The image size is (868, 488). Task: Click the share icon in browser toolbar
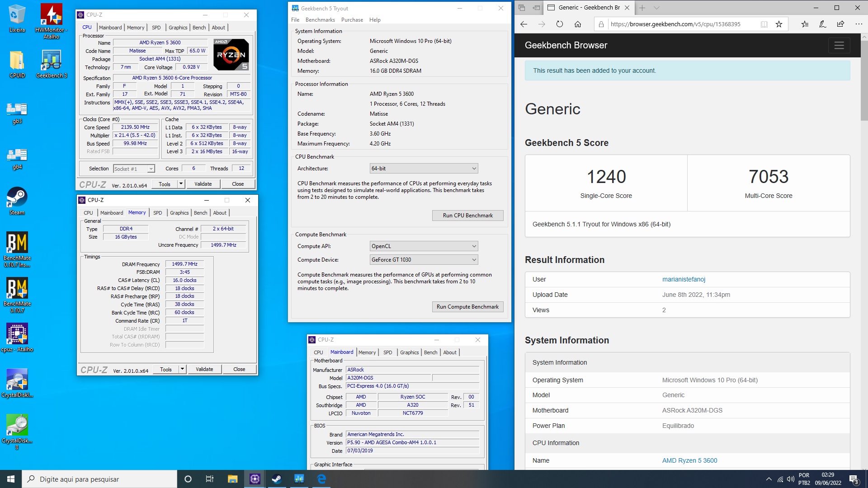tap(840, 24)
